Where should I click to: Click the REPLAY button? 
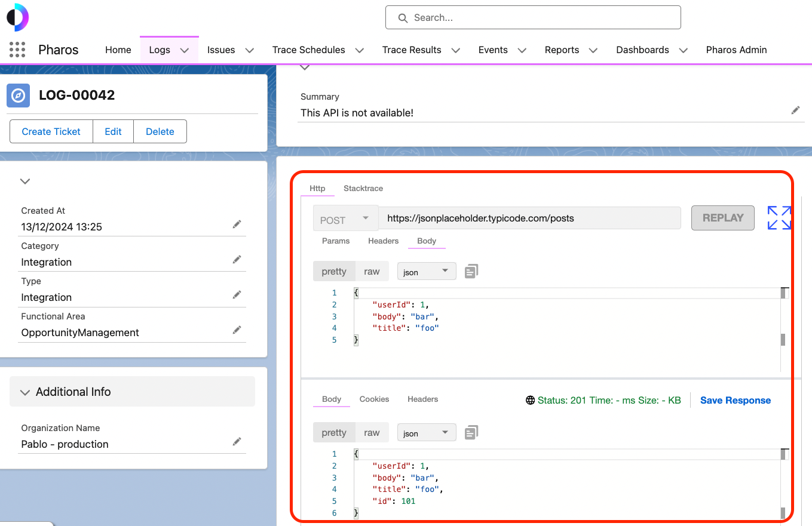[723, 218]
